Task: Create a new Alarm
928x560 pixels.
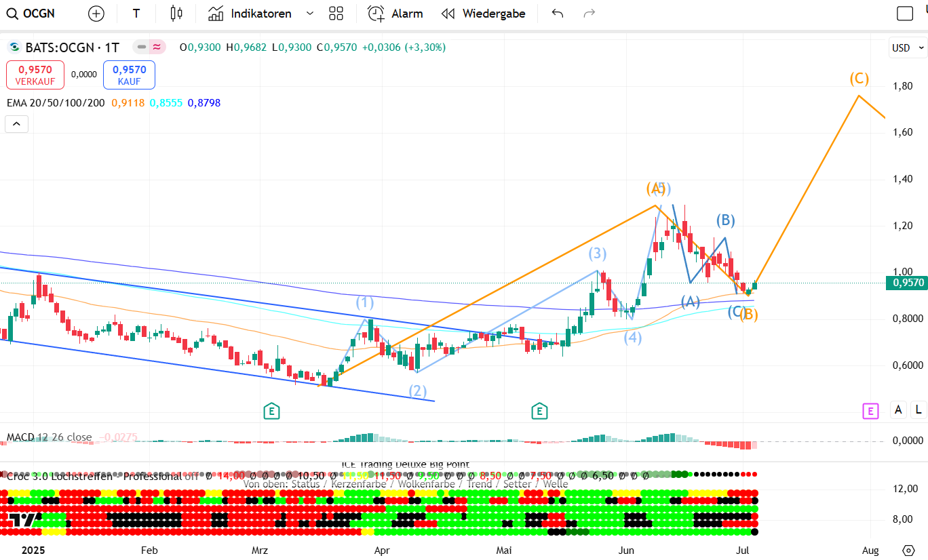Action: [395, 14]
